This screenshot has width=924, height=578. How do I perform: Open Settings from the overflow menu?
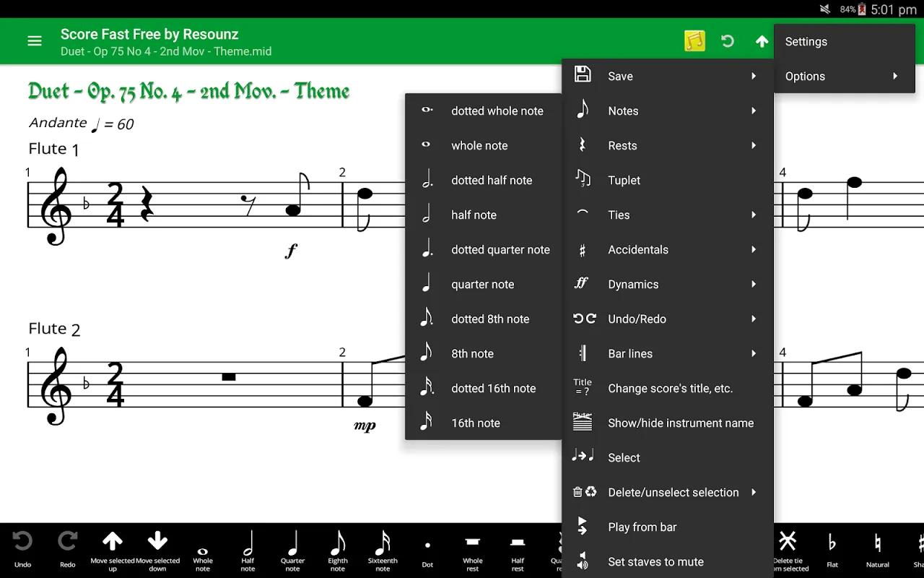click(845, 41)
